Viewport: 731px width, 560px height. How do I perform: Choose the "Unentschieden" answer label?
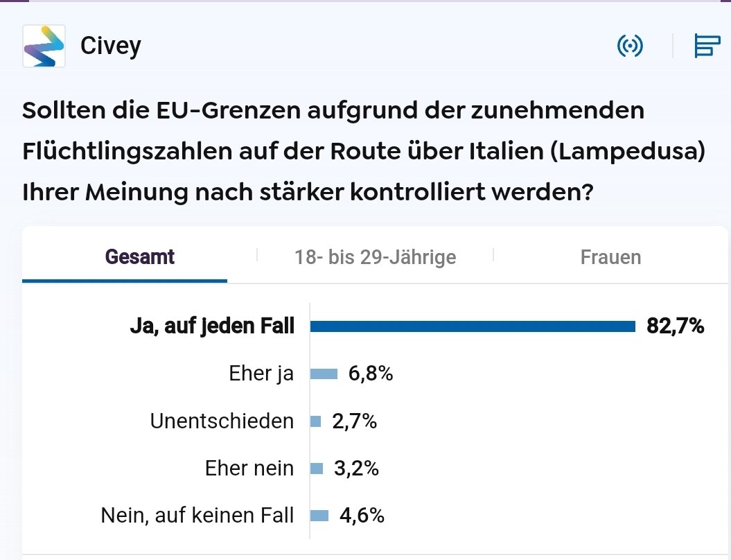[222, 421]
